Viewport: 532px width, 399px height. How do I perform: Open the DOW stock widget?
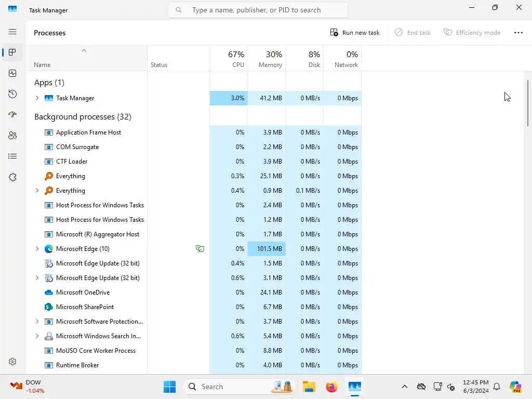(x=26, y=387)
